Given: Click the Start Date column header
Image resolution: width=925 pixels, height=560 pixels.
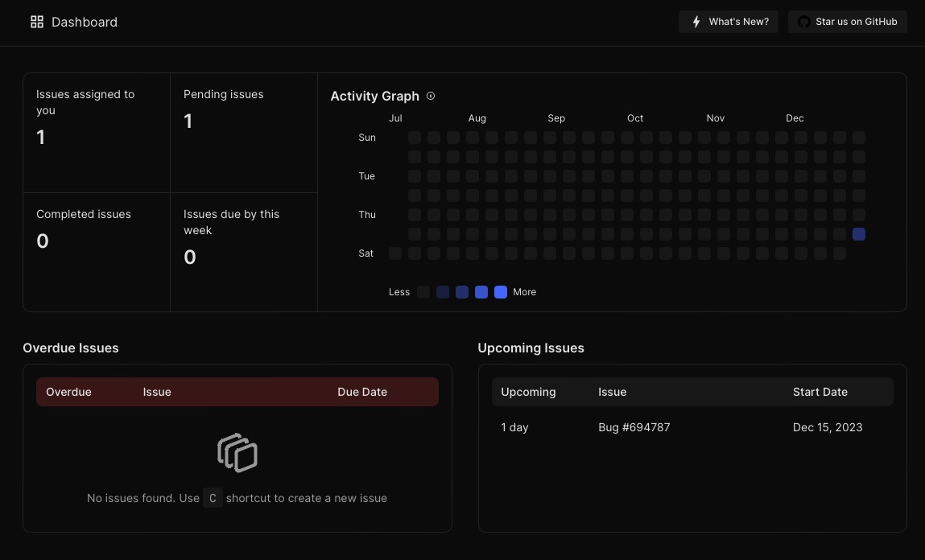Looking at the screenshot, I should (820, 392).
